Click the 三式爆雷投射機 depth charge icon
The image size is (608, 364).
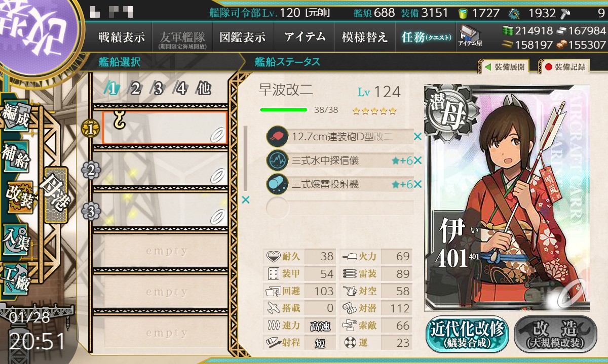[277, 184]
